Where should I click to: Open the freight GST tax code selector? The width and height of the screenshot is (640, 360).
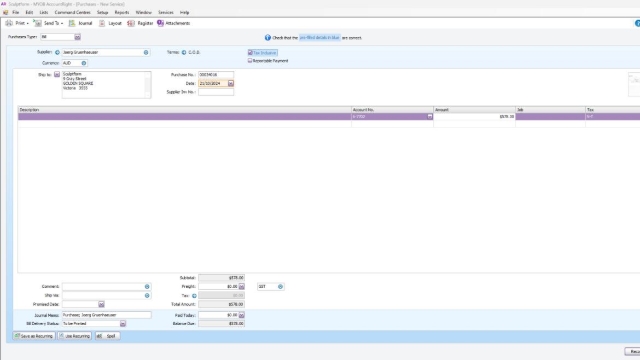pos(280,287)
